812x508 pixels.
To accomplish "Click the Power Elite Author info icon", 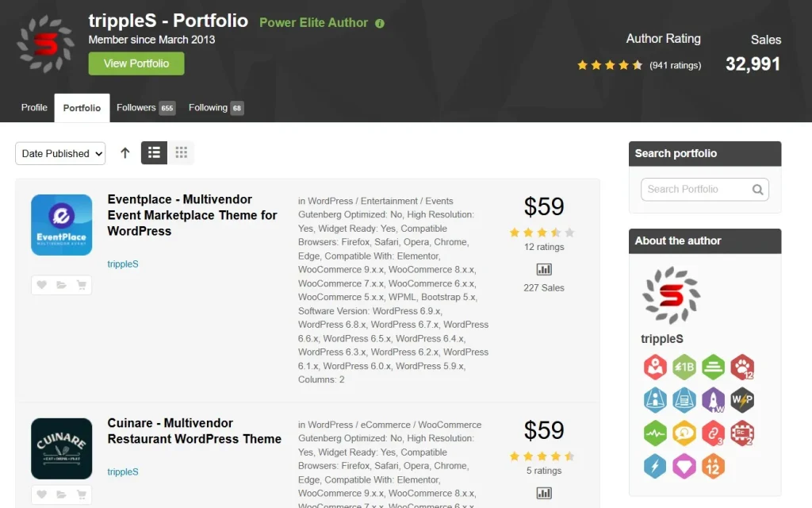I will pos(380,23).
